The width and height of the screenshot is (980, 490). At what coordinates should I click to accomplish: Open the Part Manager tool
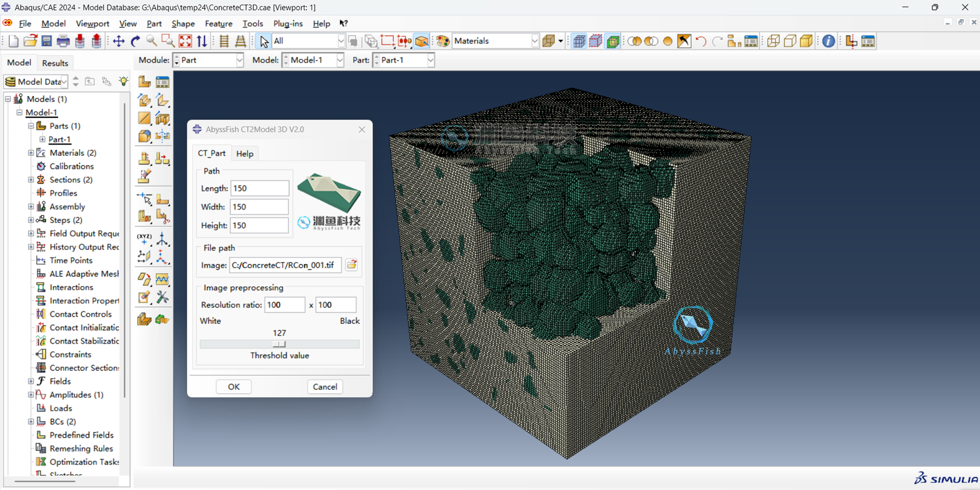point(162,81)
